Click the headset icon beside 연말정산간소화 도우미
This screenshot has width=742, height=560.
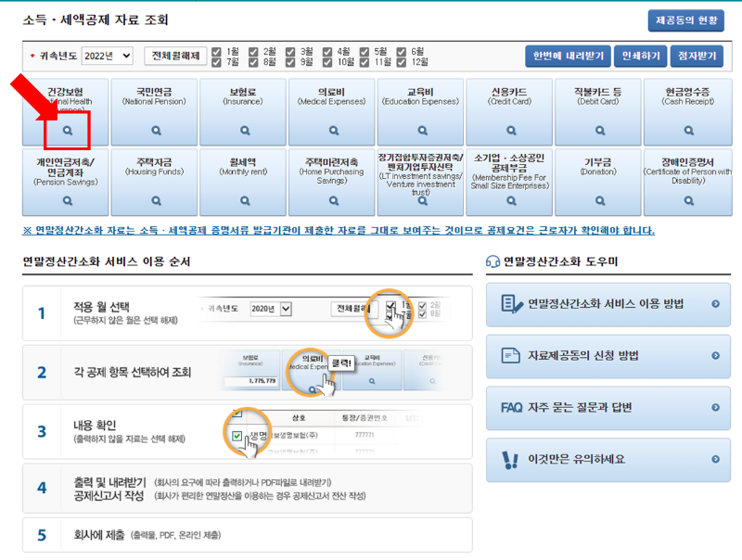[x=493, y=261]
